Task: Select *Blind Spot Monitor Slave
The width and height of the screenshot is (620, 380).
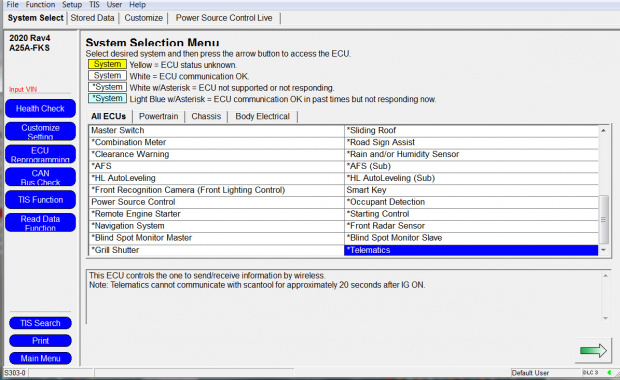Action: click(471, 238)
